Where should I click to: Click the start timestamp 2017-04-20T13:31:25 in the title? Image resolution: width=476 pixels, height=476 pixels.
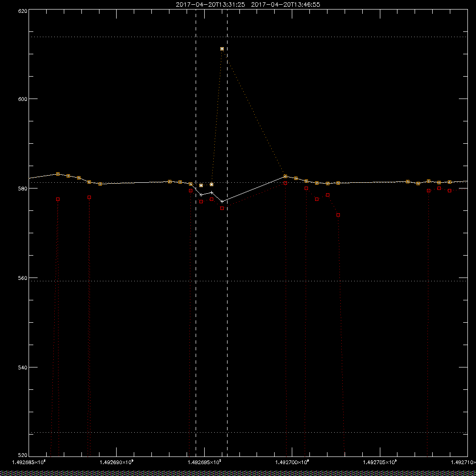210,5
